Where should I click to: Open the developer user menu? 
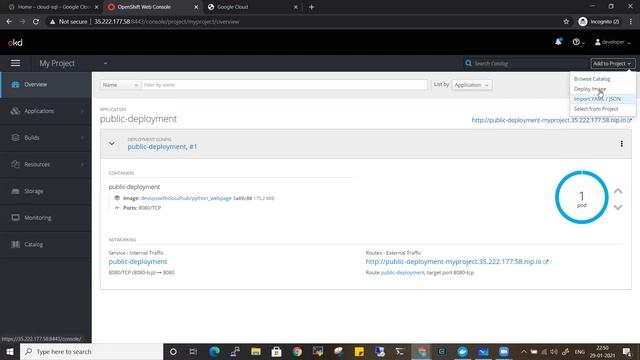coord(613,42)
